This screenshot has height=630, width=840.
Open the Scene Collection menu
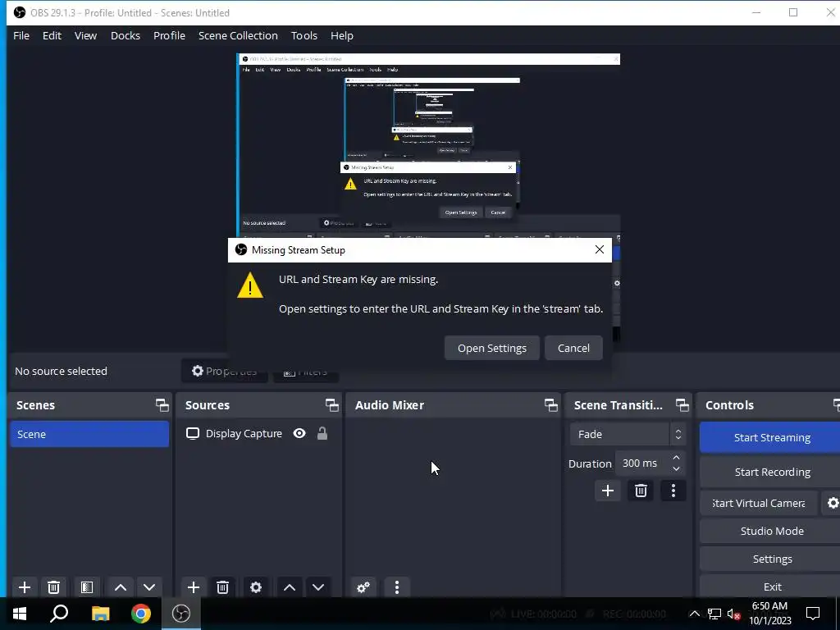coord(238,35)
